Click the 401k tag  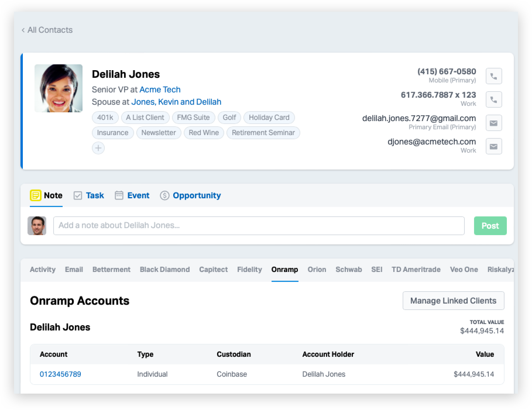[105, 118]
